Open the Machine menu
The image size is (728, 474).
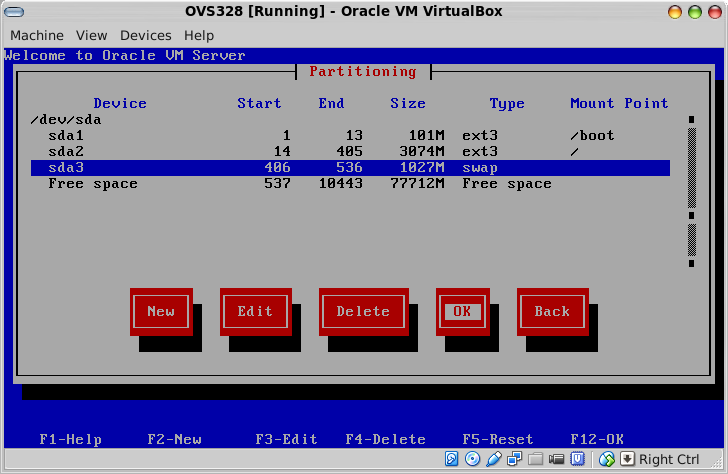tap(37, 35)
